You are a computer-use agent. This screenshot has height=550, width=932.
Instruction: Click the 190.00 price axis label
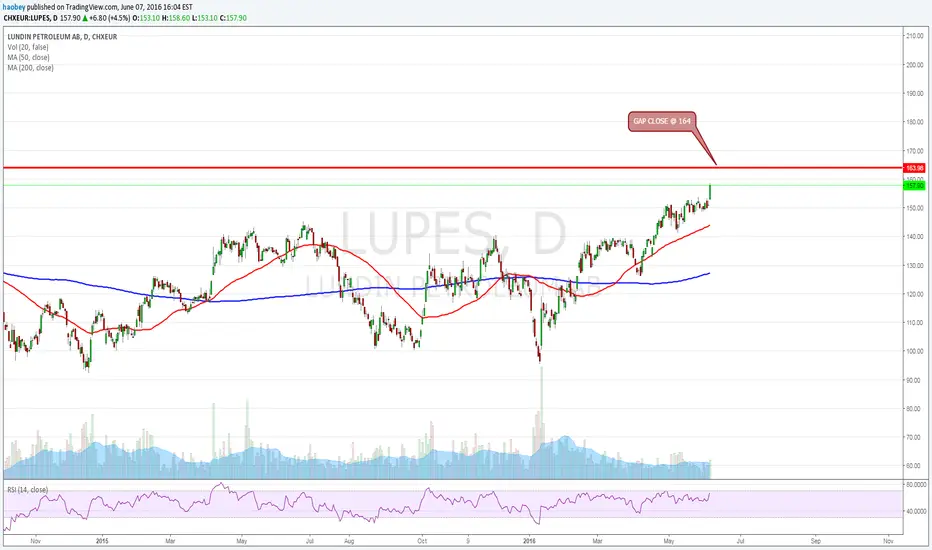pyautogui.click(x=915, y=93)
